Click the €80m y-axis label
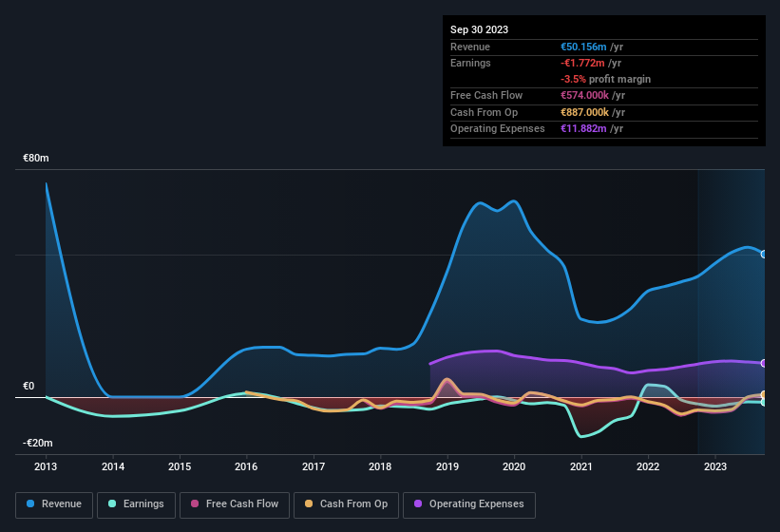The height and width of the screenshot is (532, 780). pos(36,158)
